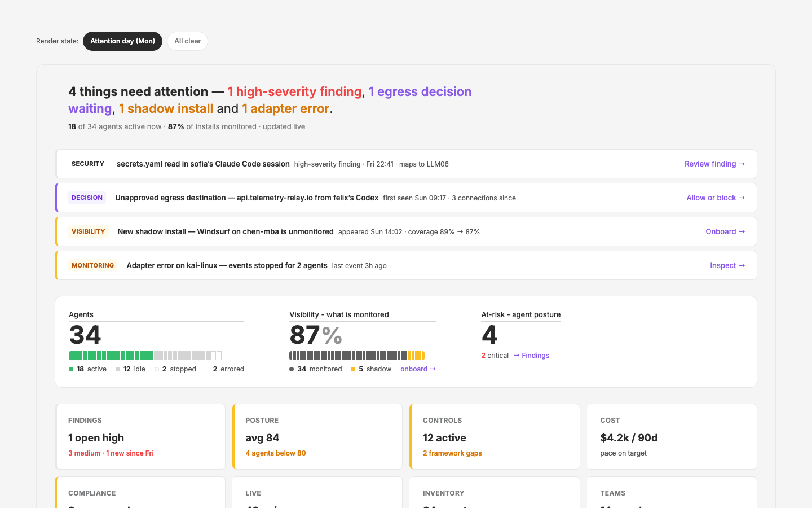812x508 pixels.
Task: Select the New shadow install Windsurf title
Action: 226,231
